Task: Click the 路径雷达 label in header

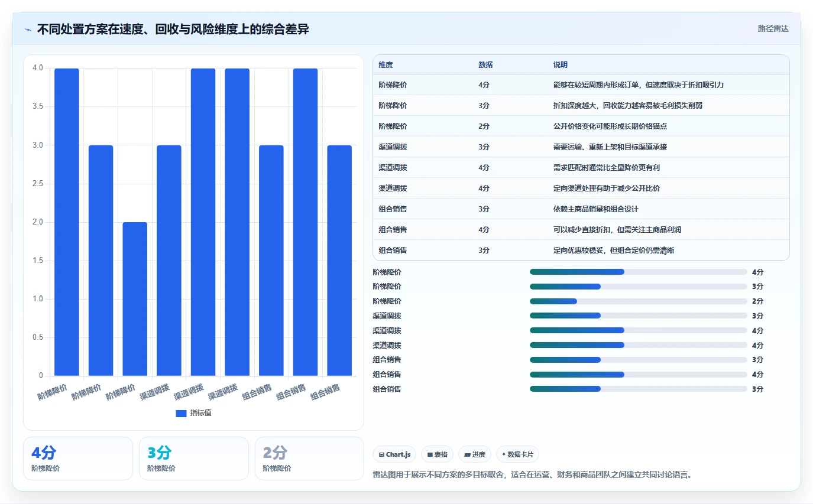Action: [x=773, y=28]
